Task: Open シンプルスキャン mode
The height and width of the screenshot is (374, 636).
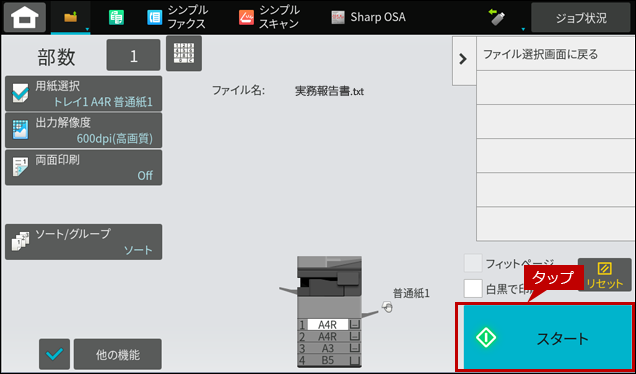Action: click(270, 17)
